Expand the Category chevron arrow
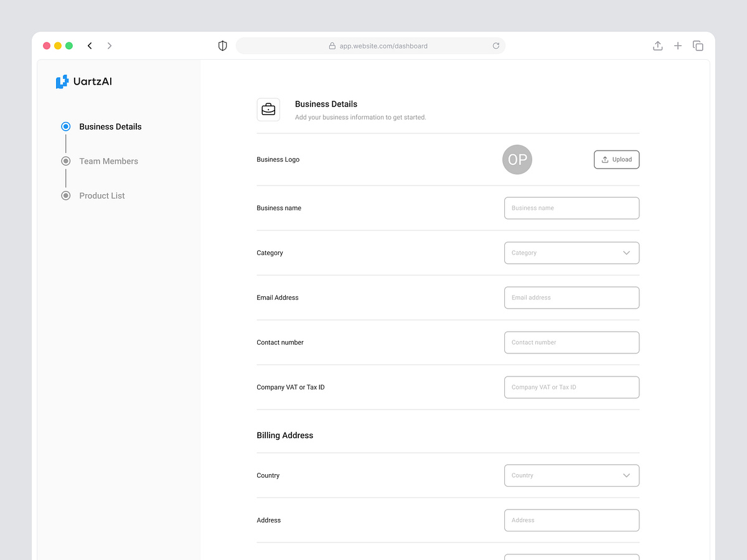 pyautogui.click(x=627, y=253)
